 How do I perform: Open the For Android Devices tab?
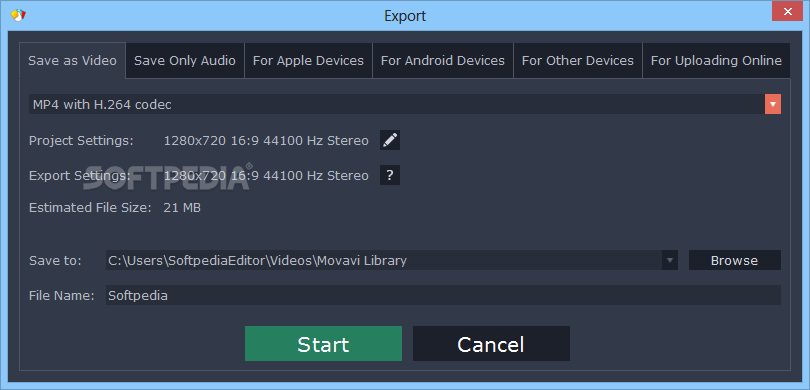coord(443,60)
